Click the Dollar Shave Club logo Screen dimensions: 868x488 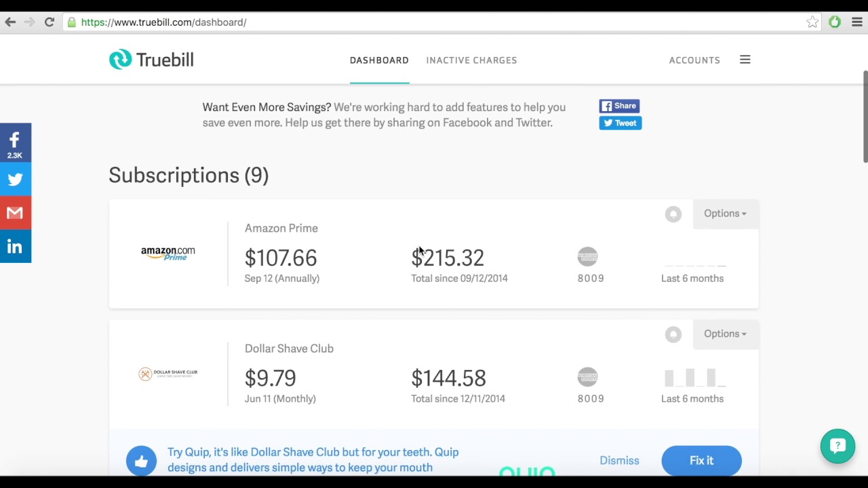pyautogui.click(x=168, y=373)
